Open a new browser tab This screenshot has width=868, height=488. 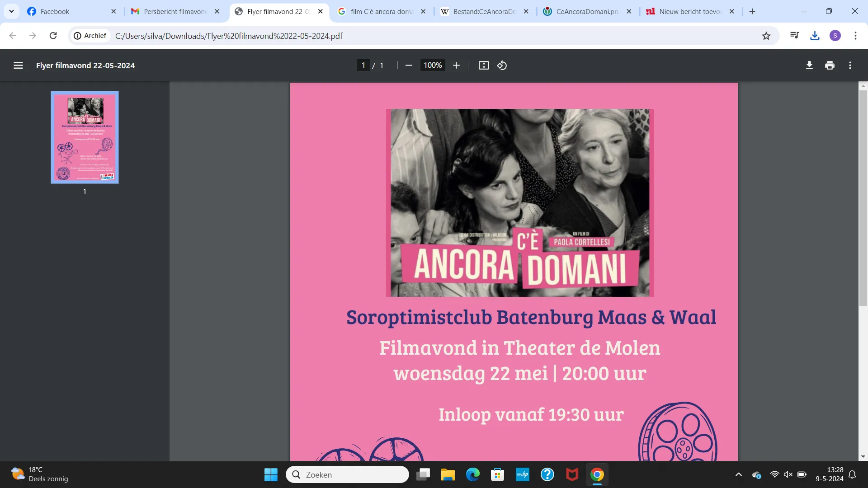pyautogui.click(x=752, y=11)
